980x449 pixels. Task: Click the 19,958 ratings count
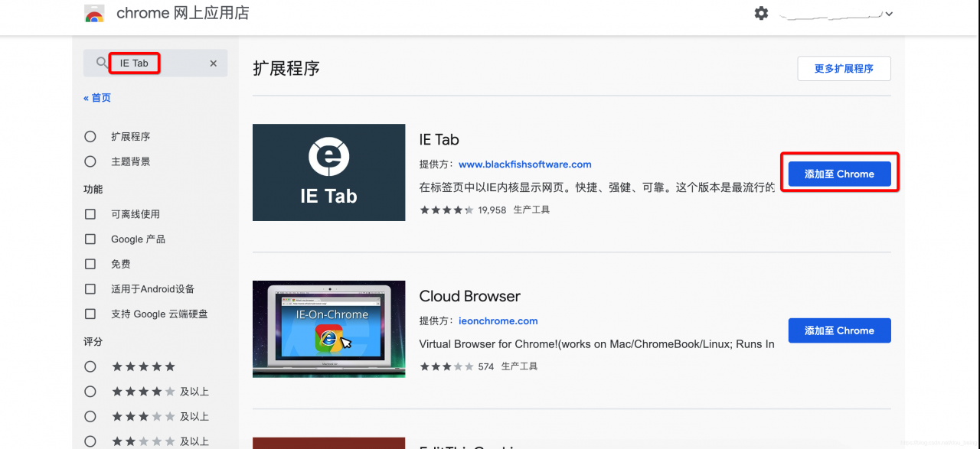(492, 210)
